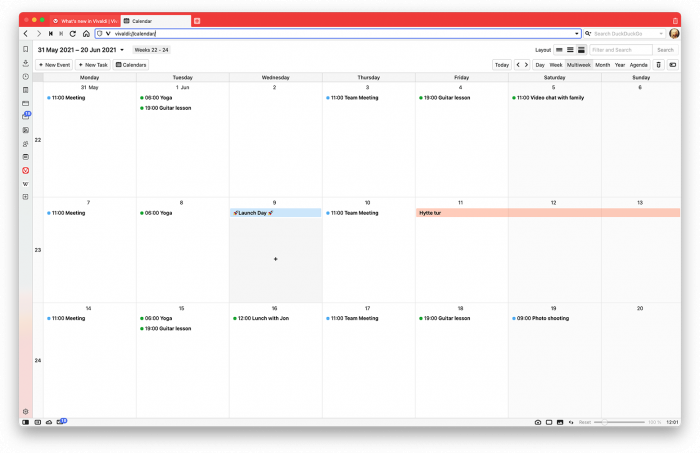Switch to the Year view

(x=620, y=65)
